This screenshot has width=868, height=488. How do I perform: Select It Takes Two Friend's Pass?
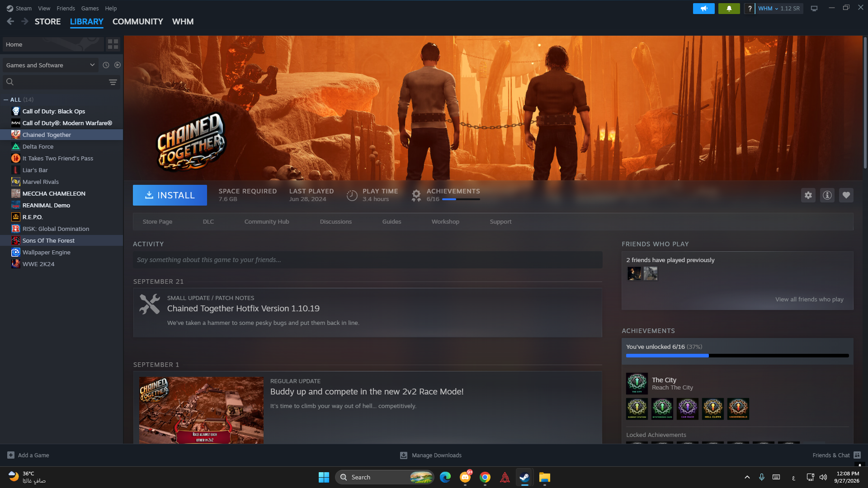tap(61, 158)
